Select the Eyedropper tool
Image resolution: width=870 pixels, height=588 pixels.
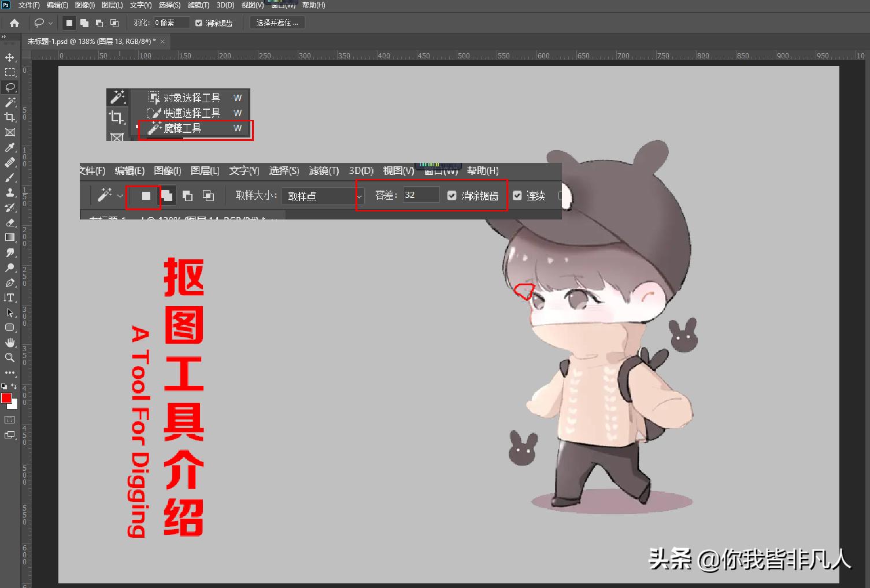click(10, 147)
